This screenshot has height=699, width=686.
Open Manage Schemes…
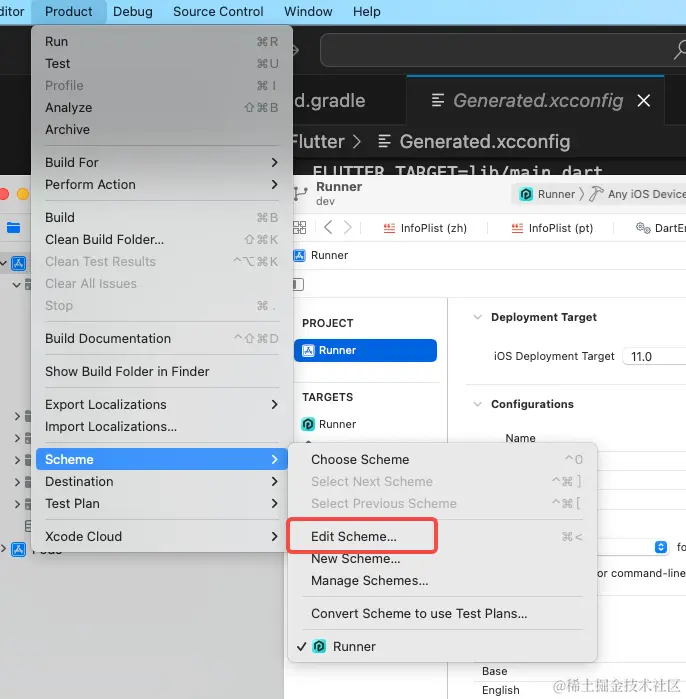point(442,580)
